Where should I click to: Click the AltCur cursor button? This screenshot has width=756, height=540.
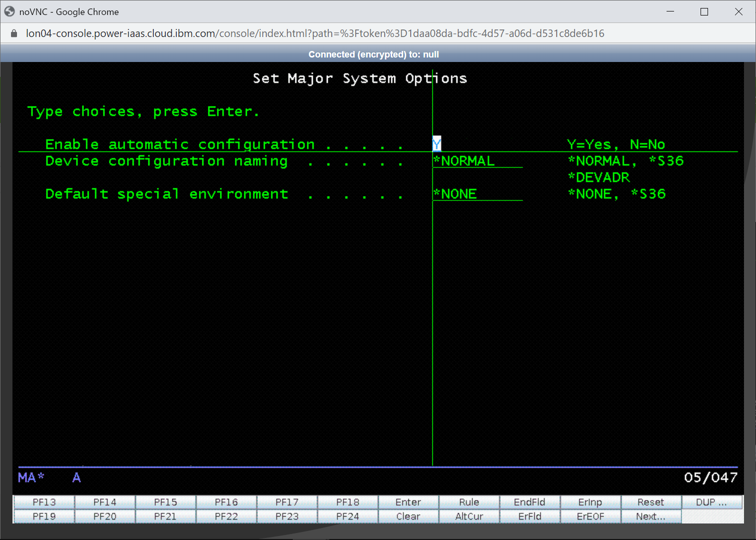tap(469, 516)
